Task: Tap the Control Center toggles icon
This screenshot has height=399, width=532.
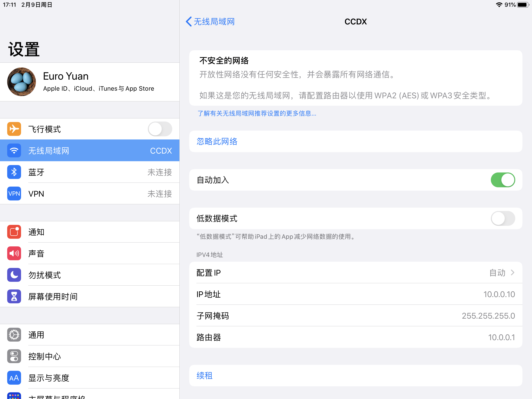Action: pos(14,356)
